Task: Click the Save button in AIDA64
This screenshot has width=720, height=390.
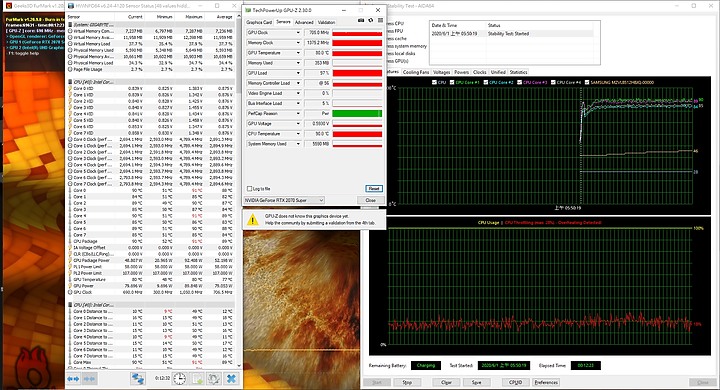Action: (477, 382)
